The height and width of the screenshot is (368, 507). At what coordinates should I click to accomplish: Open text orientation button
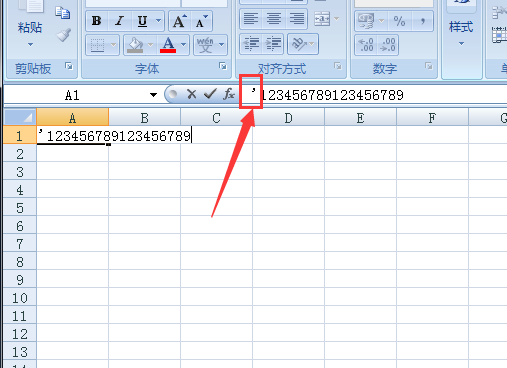coord(303,44)
